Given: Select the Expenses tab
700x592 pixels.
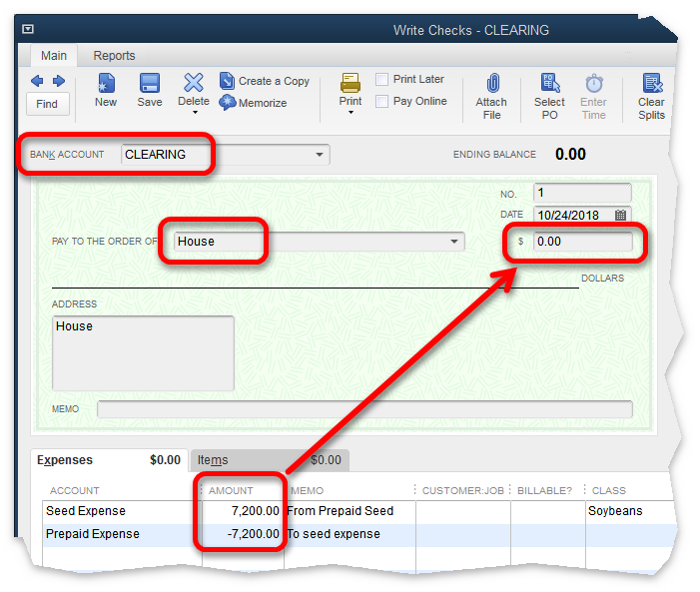Looking at the screenshot, I should [109, 460].
